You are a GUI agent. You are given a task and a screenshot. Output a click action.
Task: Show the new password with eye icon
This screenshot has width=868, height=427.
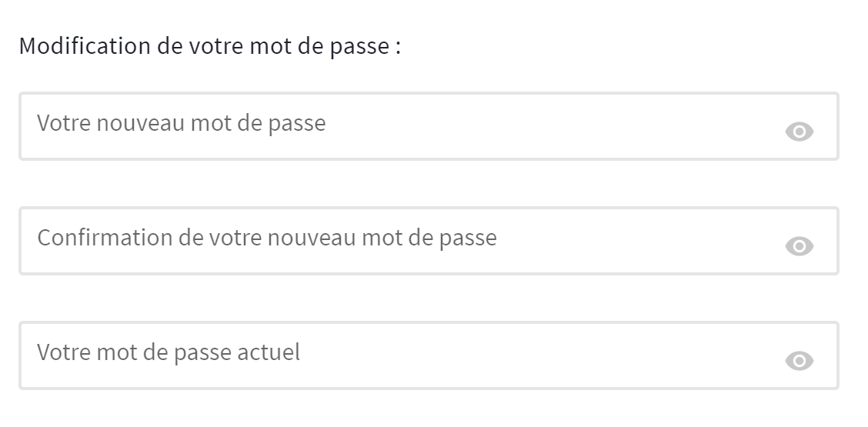pyautogui.click(x=800, y=132)
